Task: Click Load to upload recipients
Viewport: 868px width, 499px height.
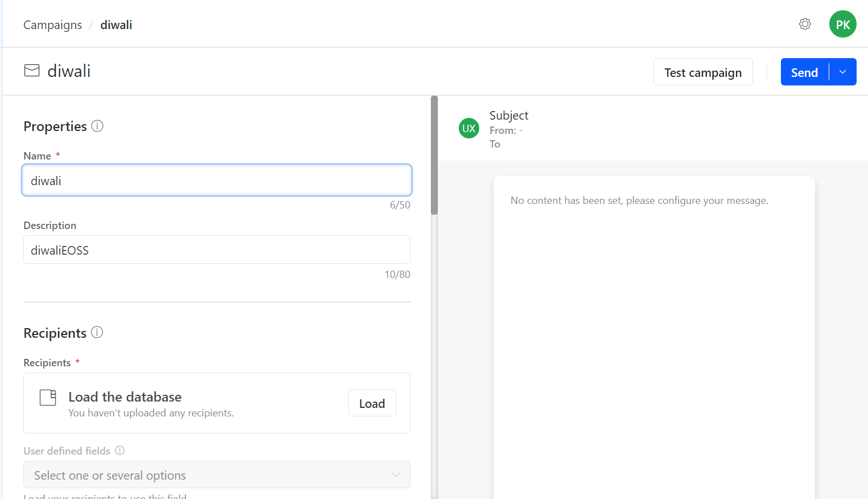Action: point(372,403)
